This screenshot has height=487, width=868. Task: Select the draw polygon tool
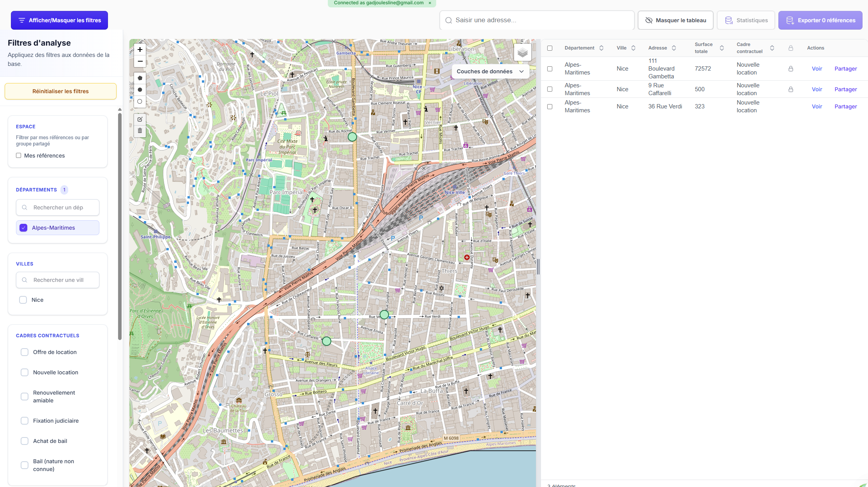click(140, 78)
